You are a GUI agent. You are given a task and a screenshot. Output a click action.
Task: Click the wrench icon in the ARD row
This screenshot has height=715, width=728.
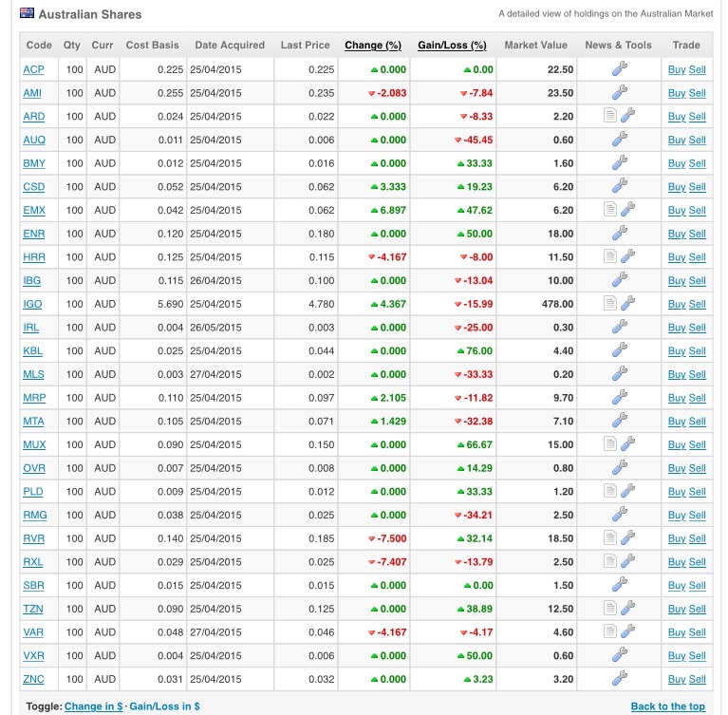tap(627, 115)
